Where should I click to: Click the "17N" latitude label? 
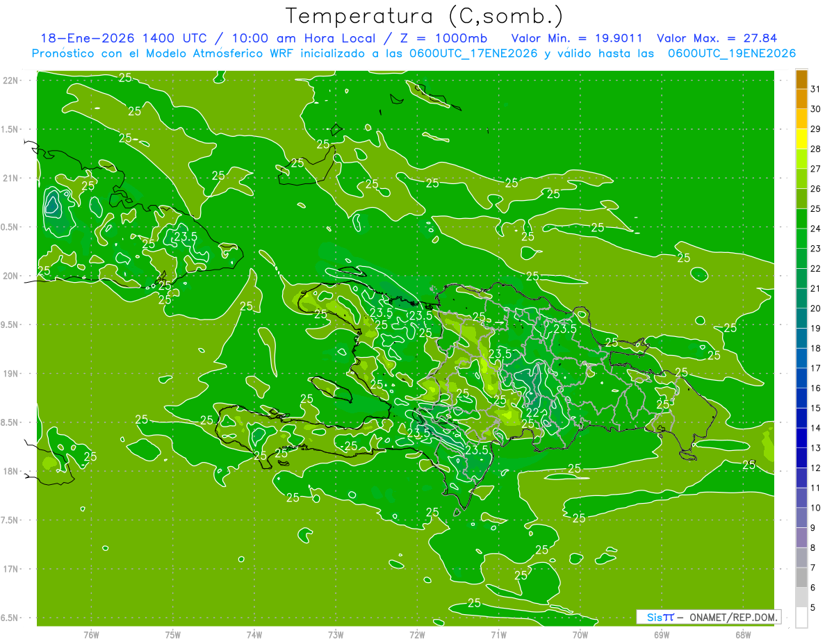10,569
